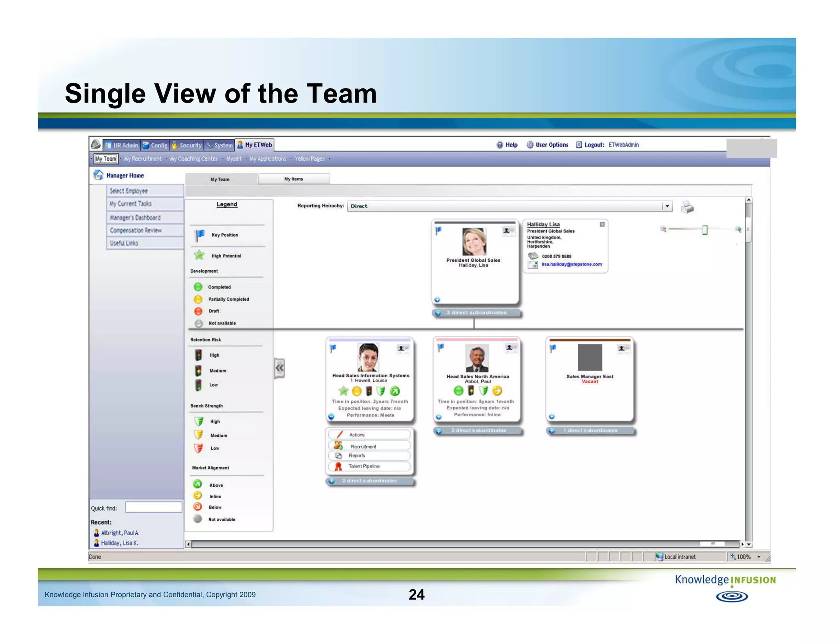Click zoom in magnifier near slider
This screenshot has height=644, width=834.
click(738, 229)
